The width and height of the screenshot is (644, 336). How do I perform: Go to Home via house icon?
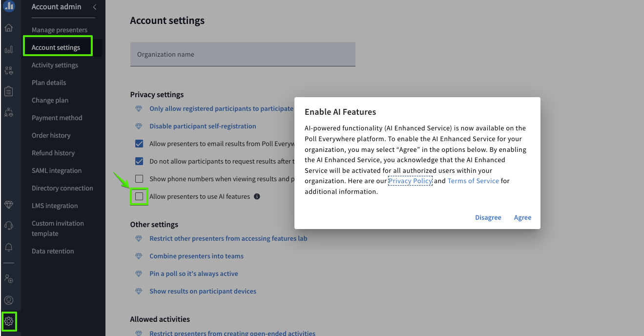click(x=9, y=27)
